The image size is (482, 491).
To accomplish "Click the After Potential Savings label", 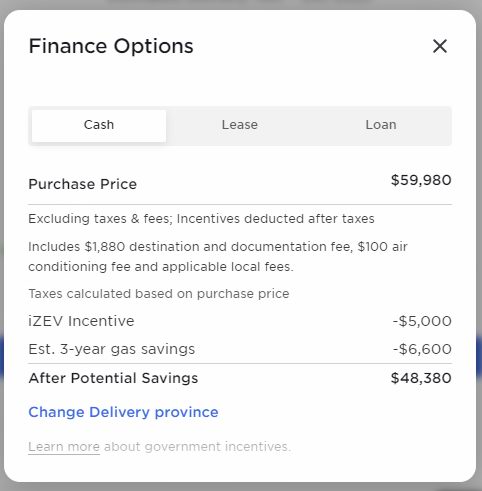I will point(113,378).
